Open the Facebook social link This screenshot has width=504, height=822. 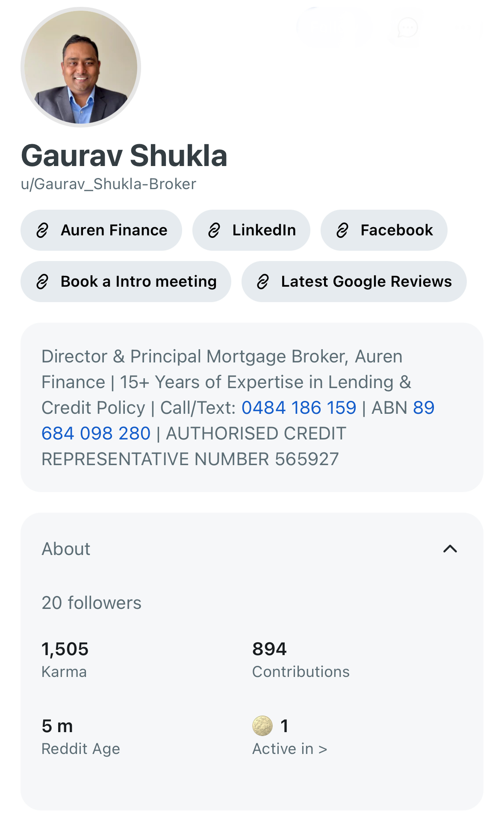pyautogui.click(x=384, y=230)
